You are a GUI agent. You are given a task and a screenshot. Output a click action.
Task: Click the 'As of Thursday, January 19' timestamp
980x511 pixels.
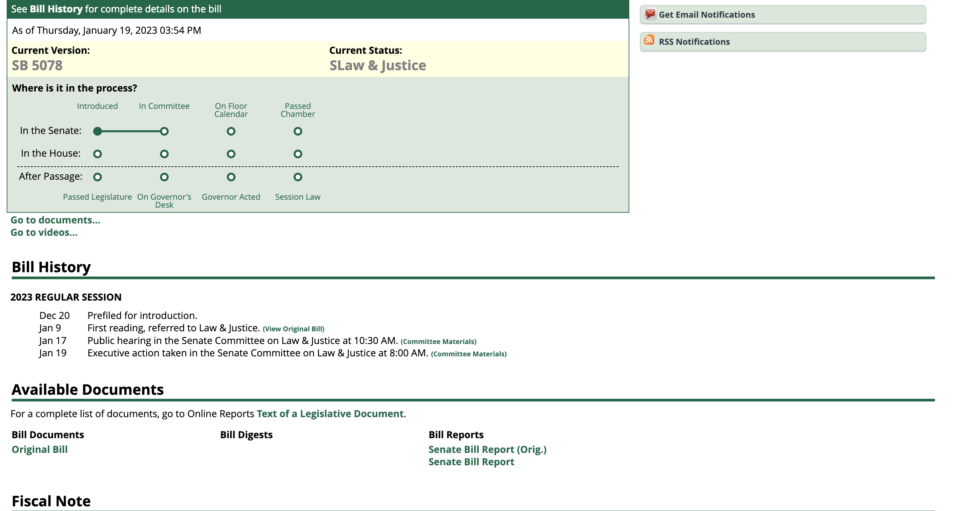(x=107, y=30)
